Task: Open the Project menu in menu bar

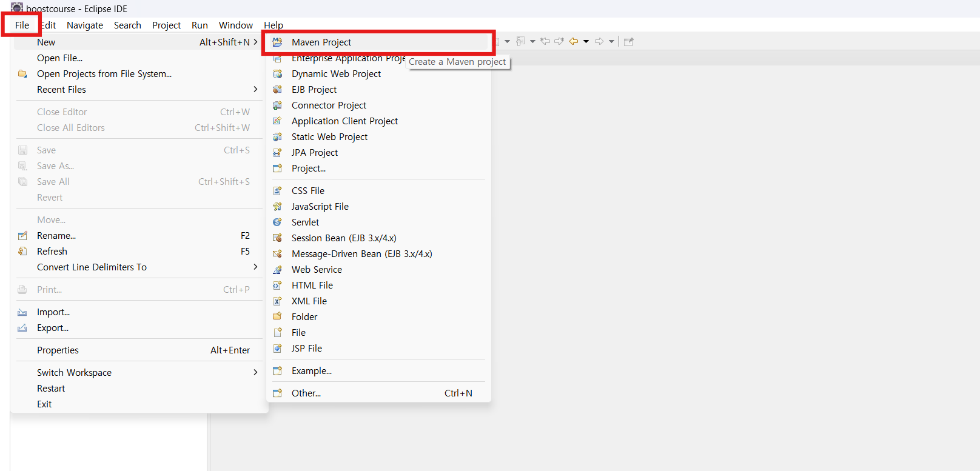Action: (166, 25)
